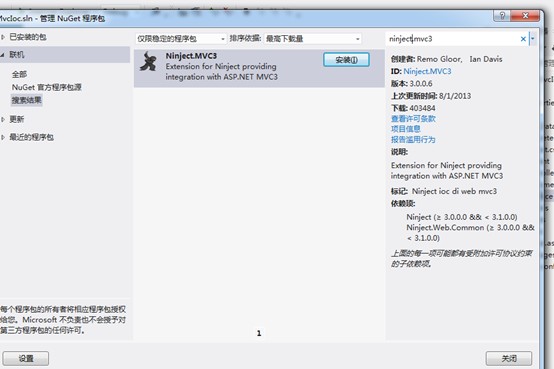Viewport: 554px width, 369px height.
Task: Install the Ninject.MVC3 package
Action: pyautogui.click(x=346, y=60)
